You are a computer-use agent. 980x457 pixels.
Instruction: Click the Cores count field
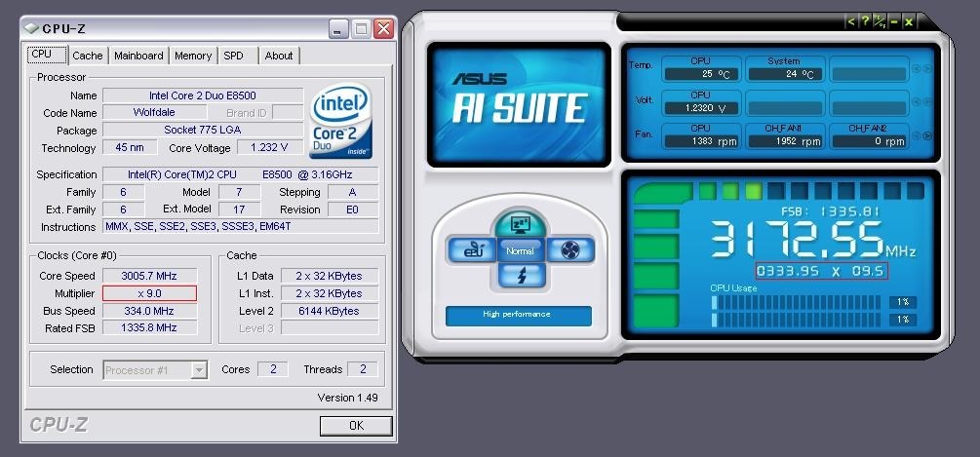pyautogui.click(x=272, y=369)
